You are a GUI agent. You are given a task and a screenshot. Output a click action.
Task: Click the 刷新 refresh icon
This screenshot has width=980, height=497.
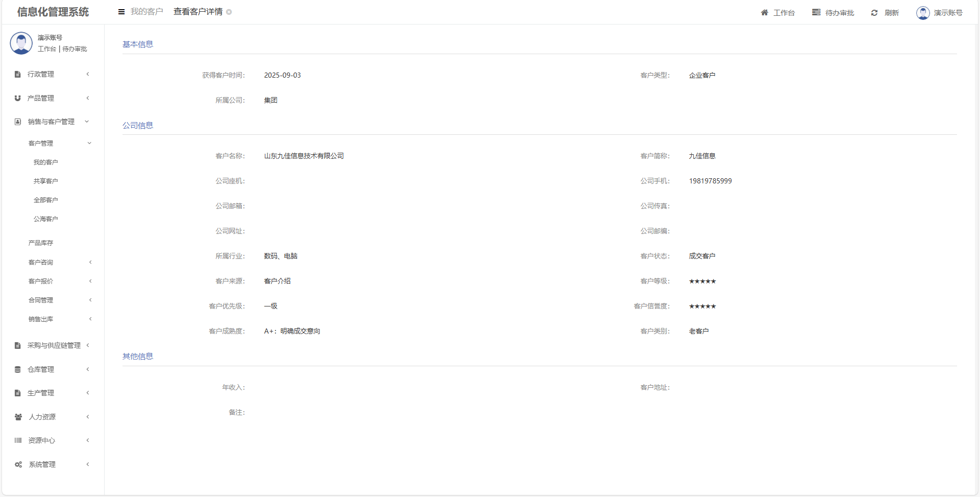874,13
